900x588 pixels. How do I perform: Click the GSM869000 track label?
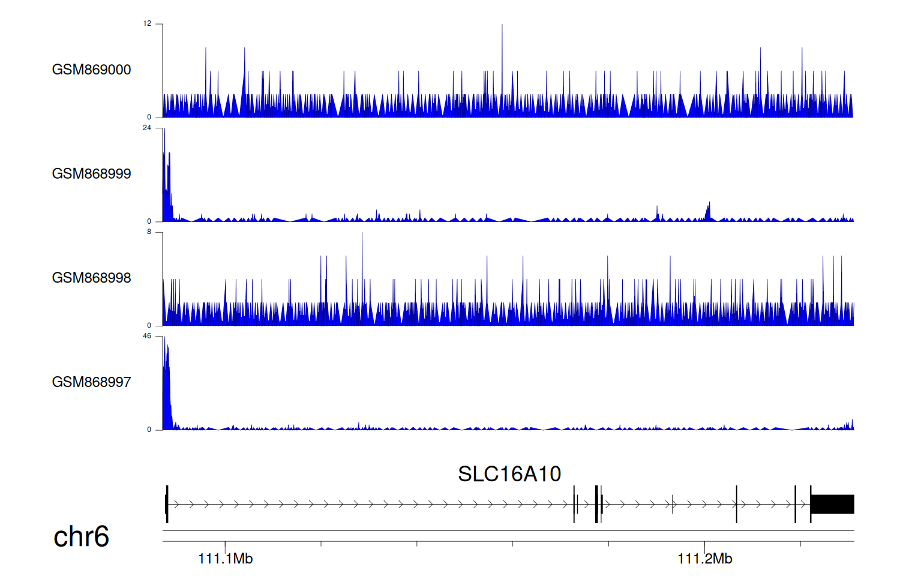(91, 70)
